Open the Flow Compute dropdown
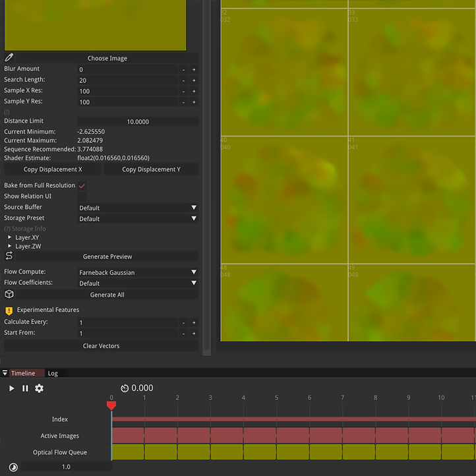Screen dimensions: 476x476 pos(138,272)
